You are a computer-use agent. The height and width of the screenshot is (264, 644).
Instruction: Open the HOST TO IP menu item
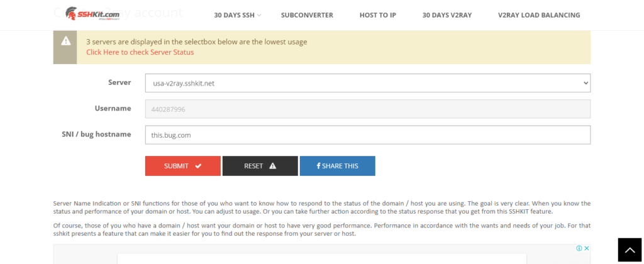(377, 15)
